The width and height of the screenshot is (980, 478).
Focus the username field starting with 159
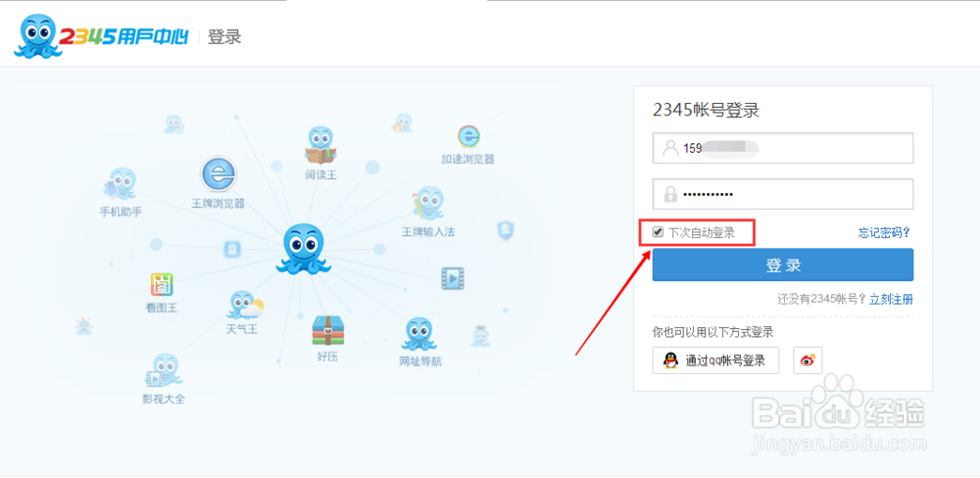pos(783,148)
